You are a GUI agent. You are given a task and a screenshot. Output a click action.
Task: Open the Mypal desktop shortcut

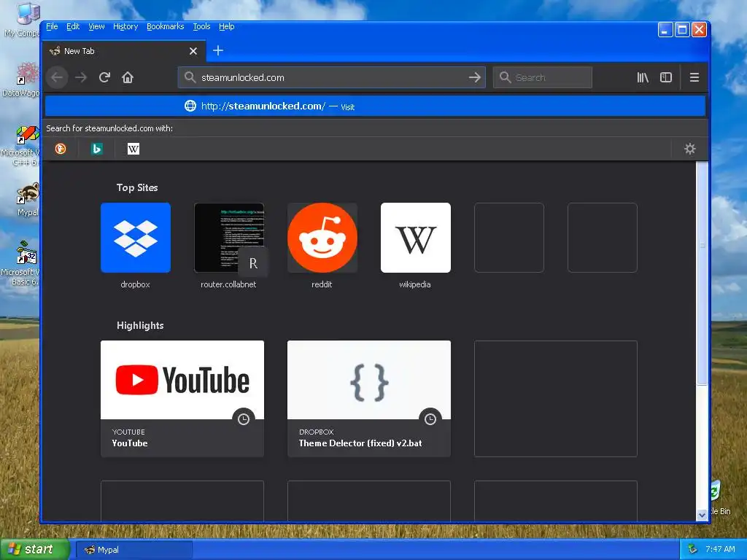(27, 200)
